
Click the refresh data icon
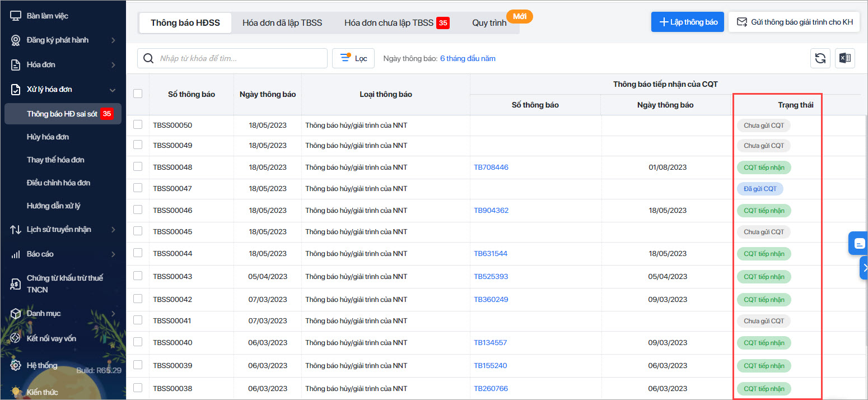pos(820,58)
